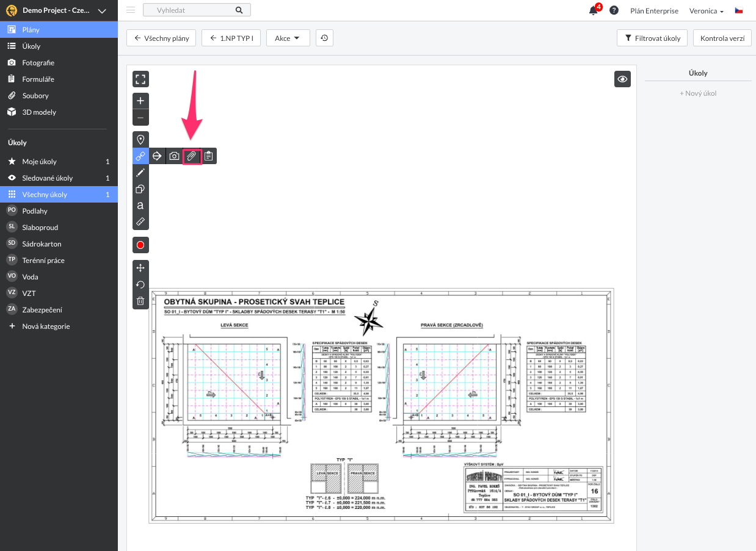Go to 3D modely section
Screen dimensions: 756x551
coord(39,112)
